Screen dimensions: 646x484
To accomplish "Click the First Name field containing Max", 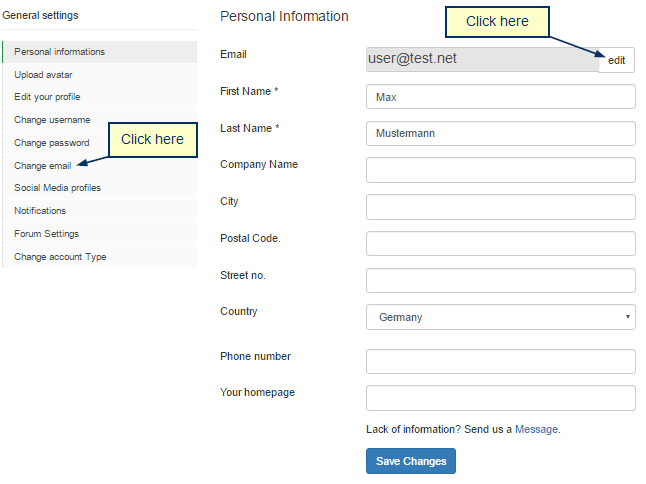I will pos(501,97).
